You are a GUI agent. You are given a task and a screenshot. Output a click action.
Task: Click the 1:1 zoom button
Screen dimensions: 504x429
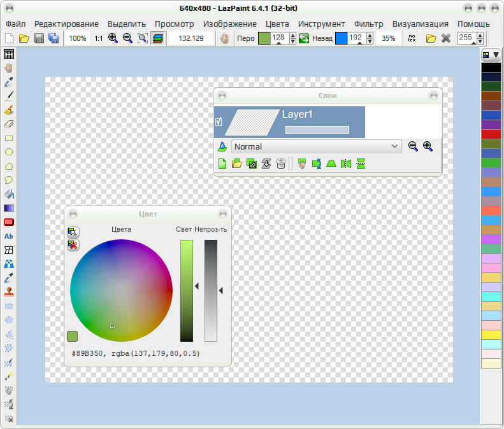[x=98, y=39]
